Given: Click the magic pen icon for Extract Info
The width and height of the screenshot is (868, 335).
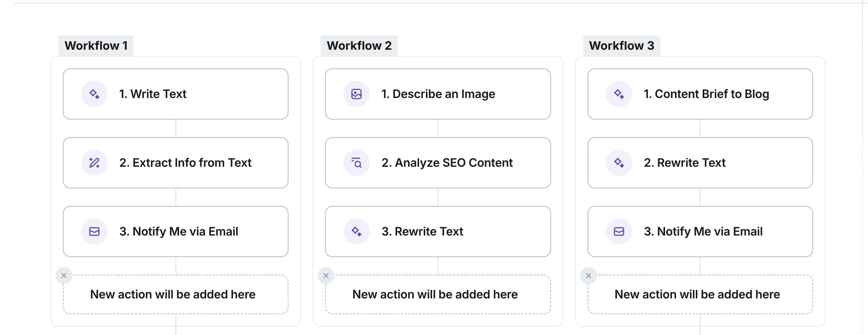Looking at the screenshot, I should tap(94, 163).
